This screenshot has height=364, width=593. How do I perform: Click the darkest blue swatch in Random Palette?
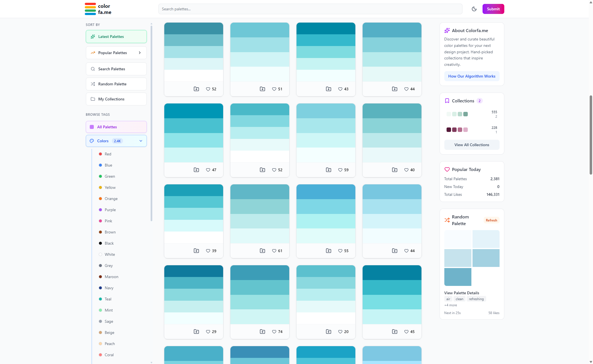(457, 277)
